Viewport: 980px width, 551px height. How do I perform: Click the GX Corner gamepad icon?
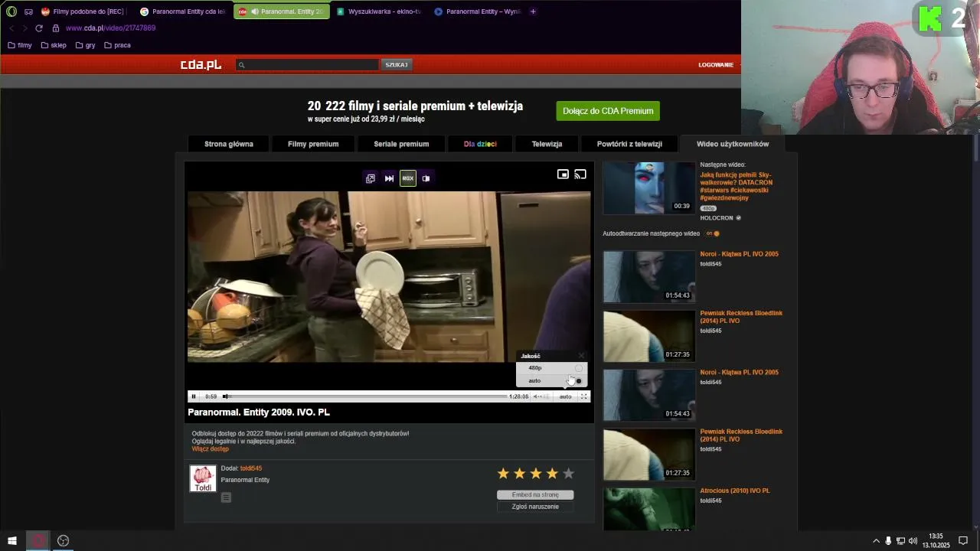(28, 11)
